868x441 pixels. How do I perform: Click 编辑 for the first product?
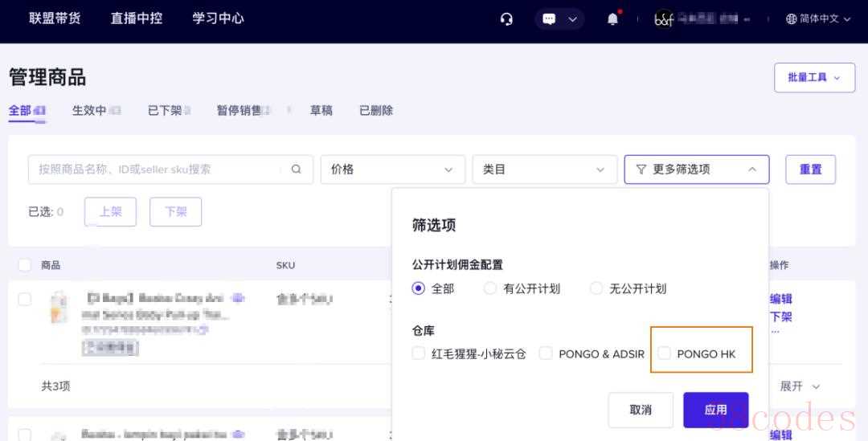pos(780,300)
